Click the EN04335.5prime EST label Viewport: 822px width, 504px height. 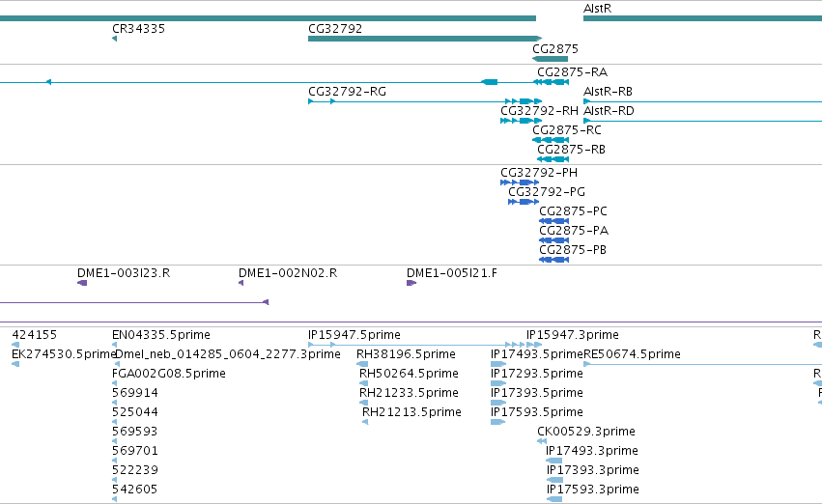click(161, 335)
